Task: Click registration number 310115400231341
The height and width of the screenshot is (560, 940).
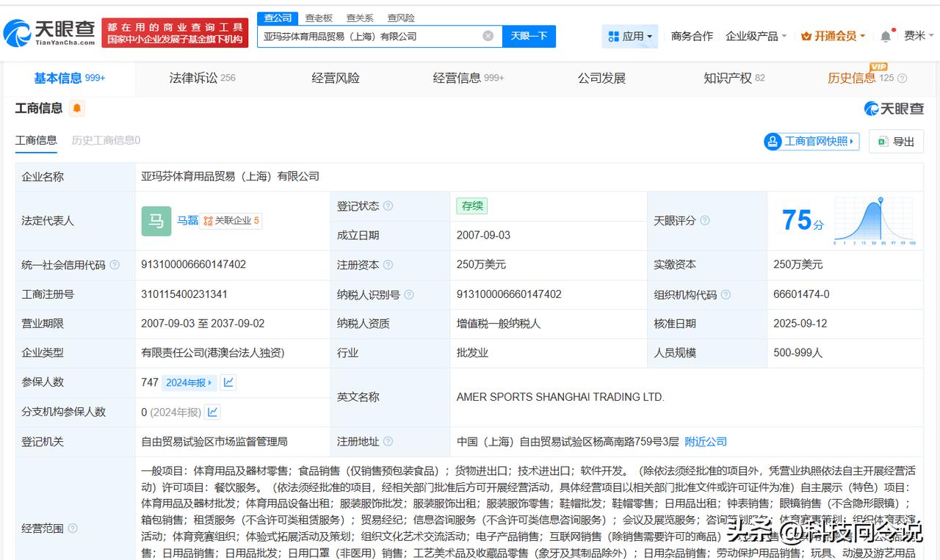Action: click(184, 294)
